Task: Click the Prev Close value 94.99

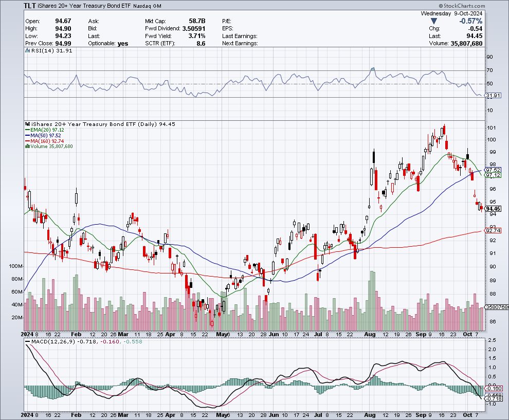Action: point(63,43)
